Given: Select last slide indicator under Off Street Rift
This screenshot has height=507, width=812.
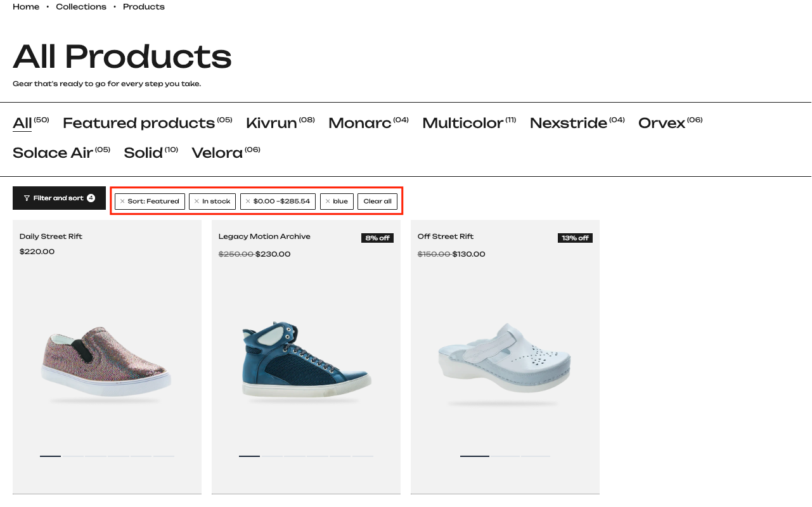Looking at the screenshot, I should (x=536, y=456).
